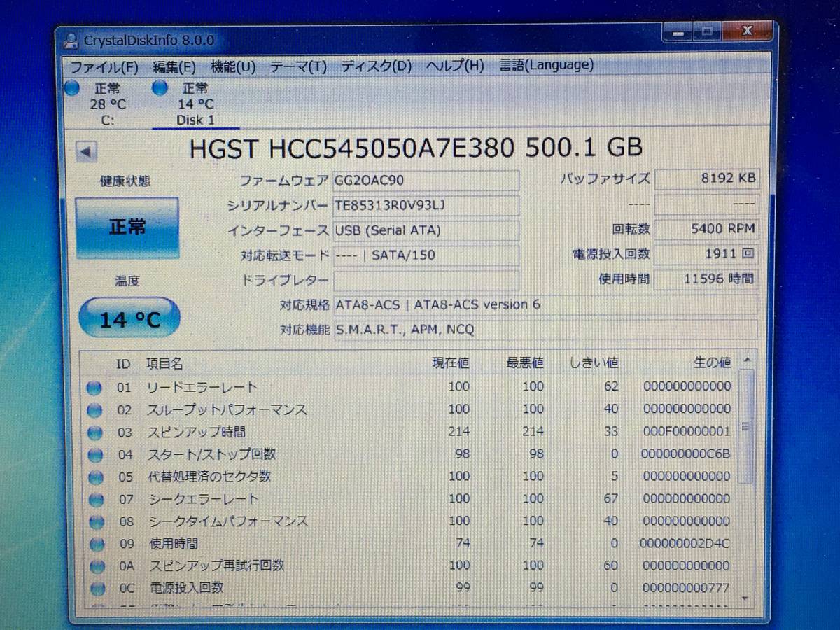Select the スループットパフォーマンス attribute row
840x630 pixels.
409,409
